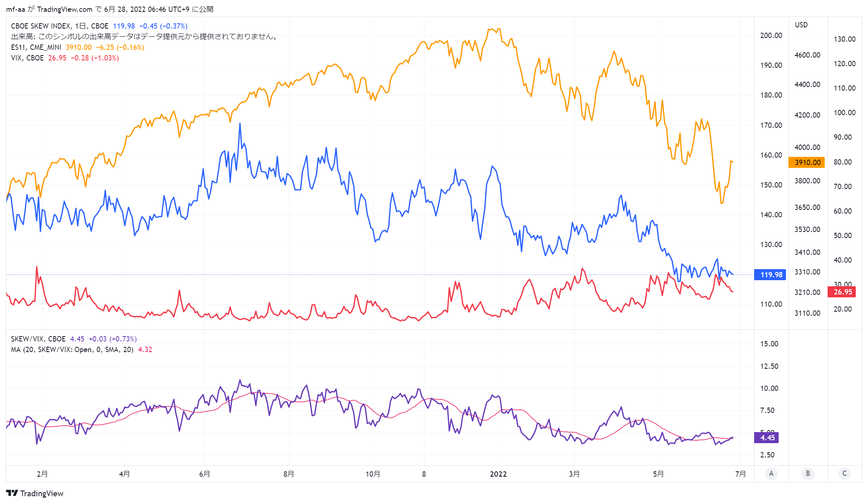Click the 10.00 level on ratio scale
Image resolution: width=868 pixels, height=504 pixels.
(x=769, y=388)
